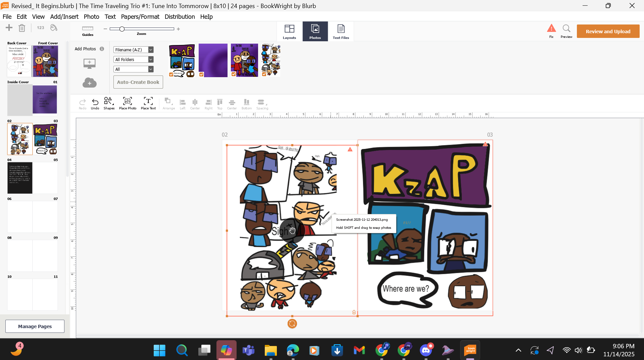Click the rotate handle below photo
Viewport: 644px width, 360px height.
coord(292,323)
